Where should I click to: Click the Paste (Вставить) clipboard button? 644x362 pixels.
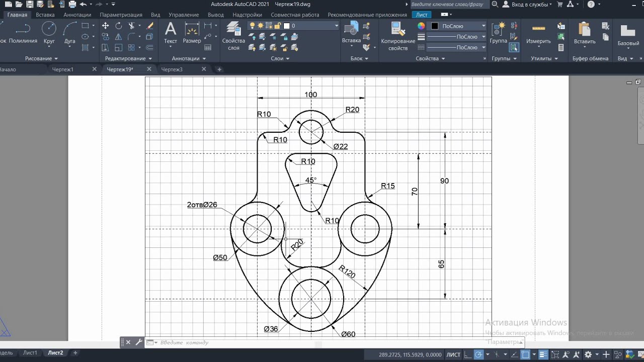point(585,32)
